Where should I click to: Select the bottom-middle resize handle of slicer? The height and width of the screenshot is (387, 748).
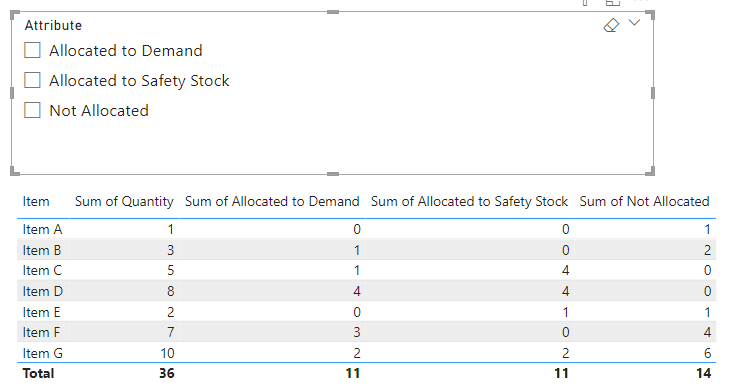pos(333,174)
